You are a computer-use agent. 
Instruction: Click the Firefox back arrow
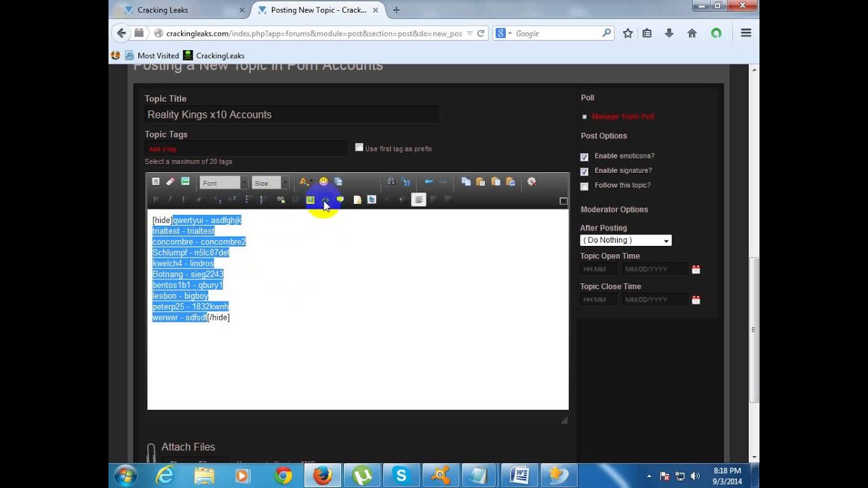click(121, 33)
